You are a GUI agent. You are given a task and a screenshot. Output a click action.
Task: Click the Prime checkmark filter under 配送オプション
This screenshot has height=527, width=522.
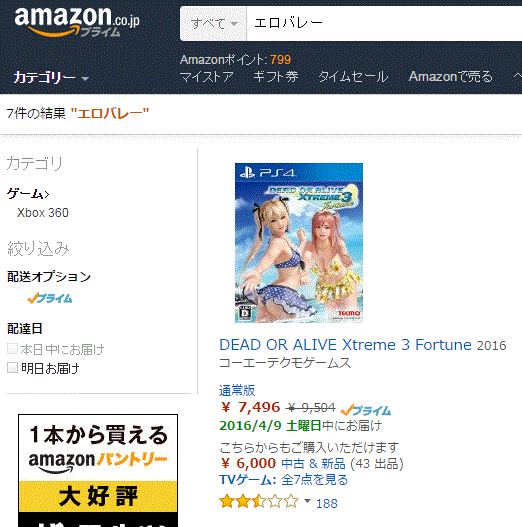(x=50, y=298)
